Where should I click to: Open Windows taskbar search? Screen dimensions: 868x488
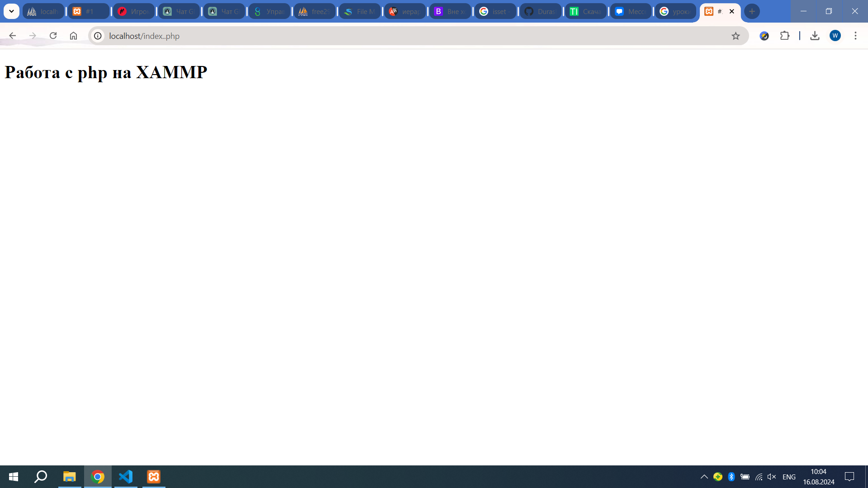pos(41,477)
